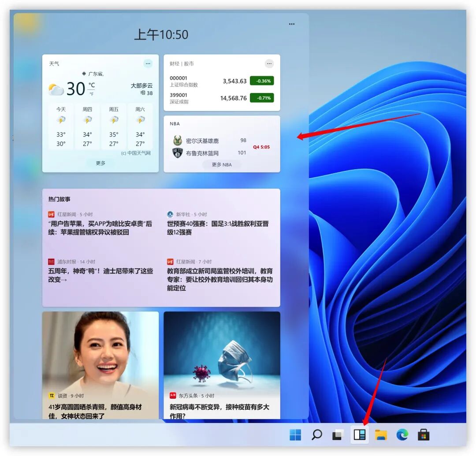Viewport: 476px width, 456px height.
Task: Open Microsoft Store from the taskbar
Action: pos(424,435)
